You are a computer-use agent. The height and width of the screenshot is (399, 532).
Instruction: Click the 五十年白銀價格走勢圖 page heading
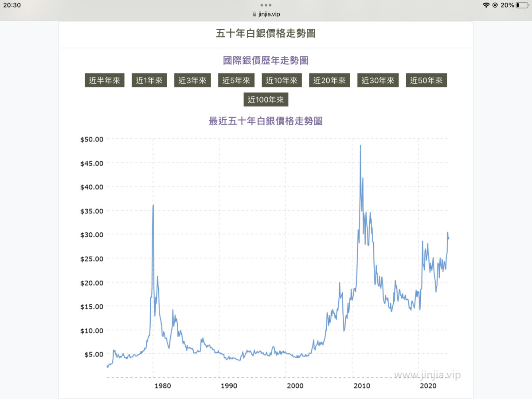266,33
